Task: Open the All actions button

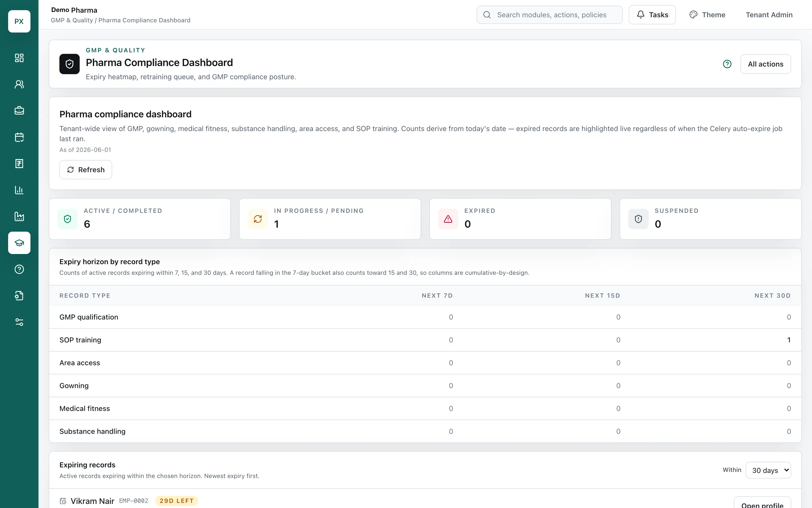Action: tap(765, 64)
